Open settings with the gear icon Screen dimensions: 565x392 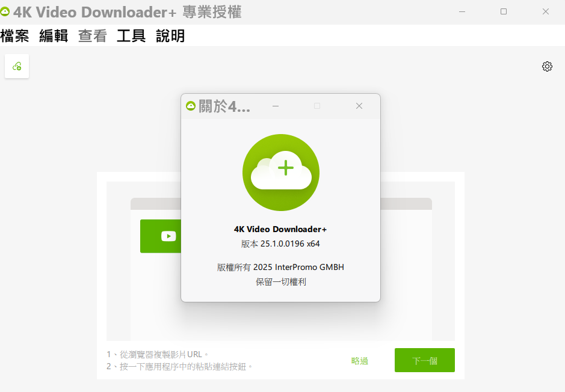[x=547, y=67]
